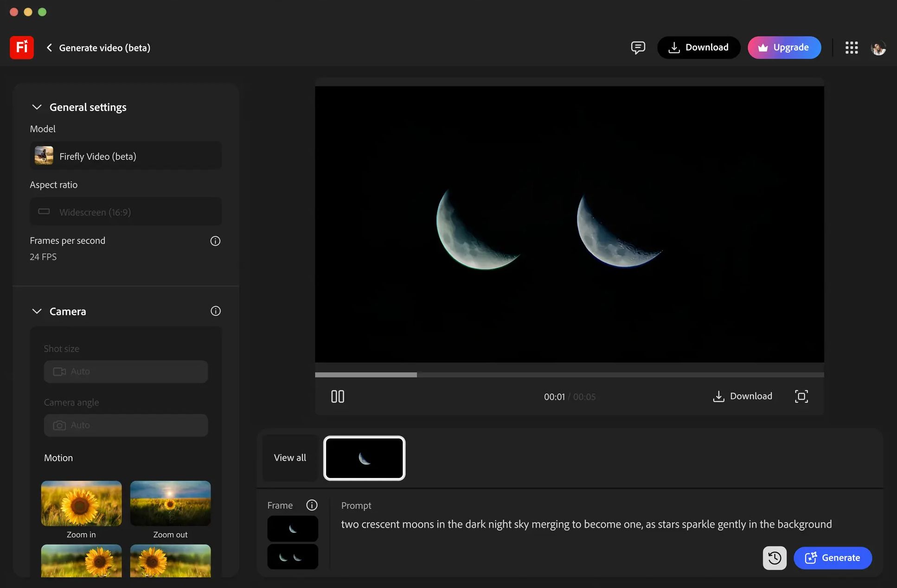897x588 pixels.
Task: Click the feedback chat icon
Action: point(638,47)
